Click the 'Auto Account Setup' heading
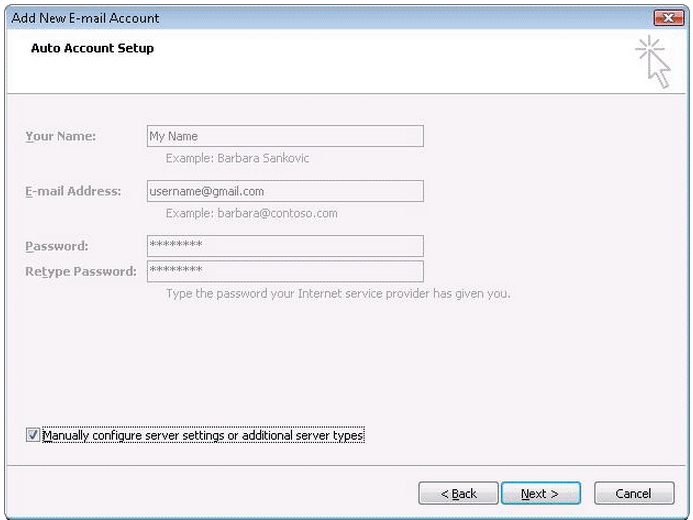 (92, 48)
